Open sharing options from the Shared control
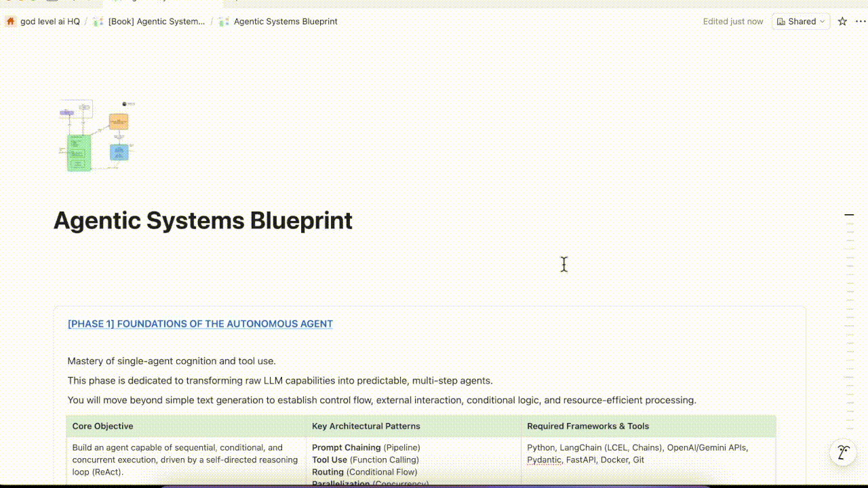 coord(800,21)
